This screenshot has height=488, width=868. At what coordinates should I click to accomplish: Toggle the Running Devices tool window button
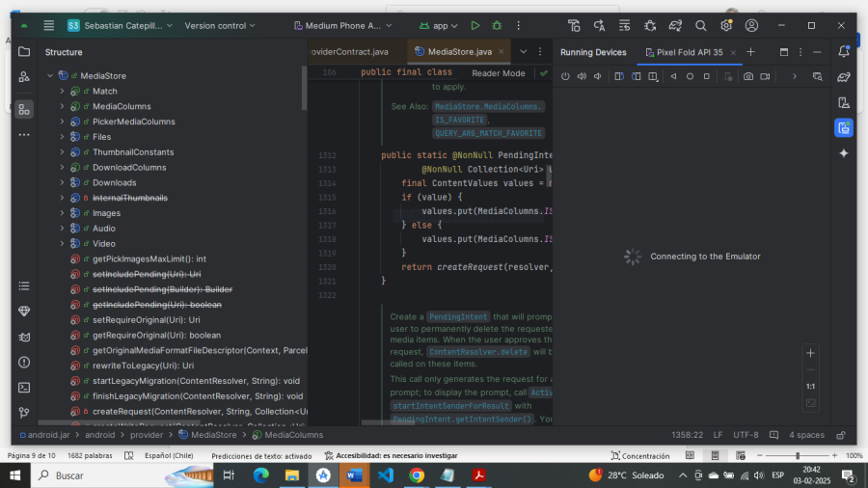(x=844, y=128)
